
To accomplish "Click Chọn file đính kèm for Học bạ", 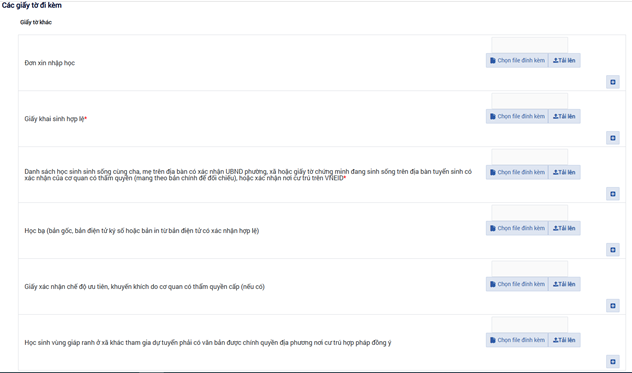I will point(517,228).
